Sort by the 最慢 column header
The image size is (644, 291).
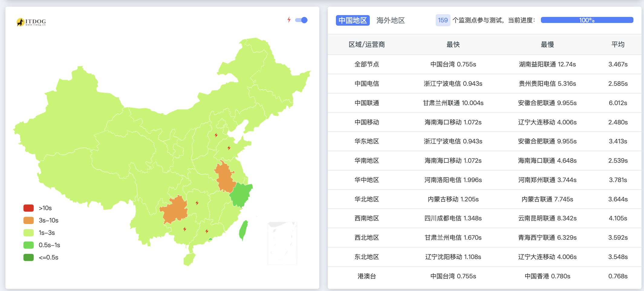coord(547,44)
